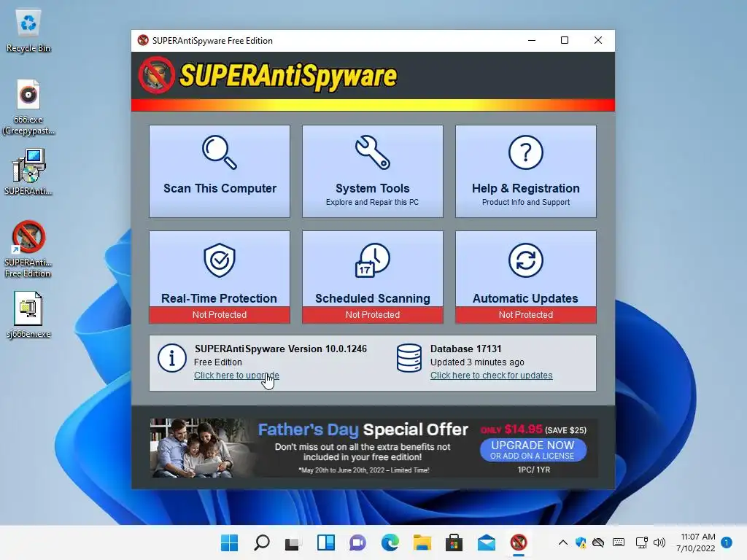
Task: Launch Microsoft Edge from taskbar
Action: [x=390, y=542]
